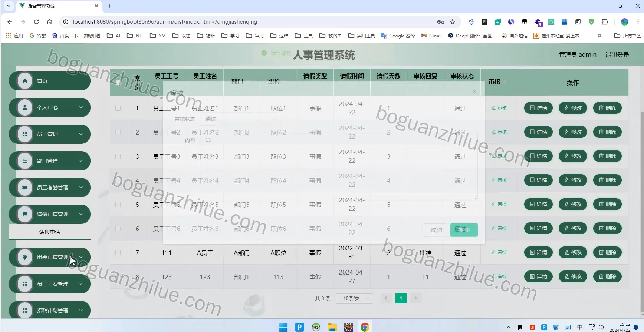Click the person icon beside 个人中心
Image resolution: width=644 pixels, height=332 pixels.
coord(25,107)
